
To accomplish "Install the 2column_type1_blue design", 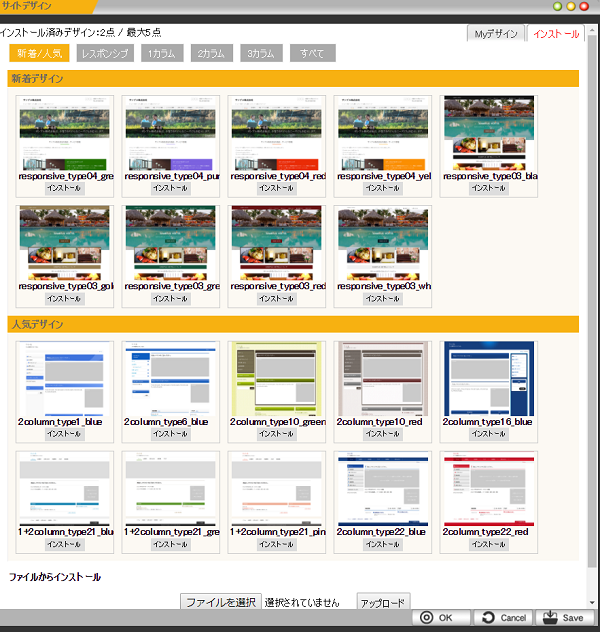I will pyautogui.click(x=64, y=434).
